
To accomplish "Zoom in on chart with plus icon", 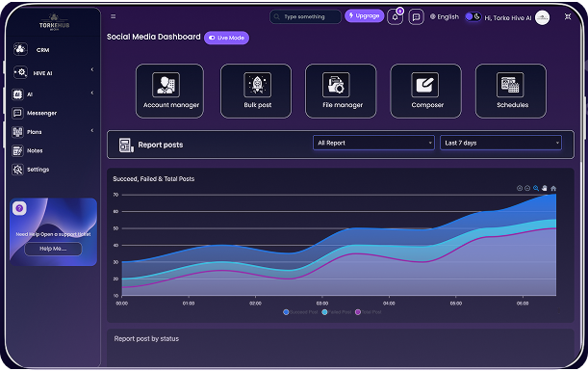I will click(520, 188).
